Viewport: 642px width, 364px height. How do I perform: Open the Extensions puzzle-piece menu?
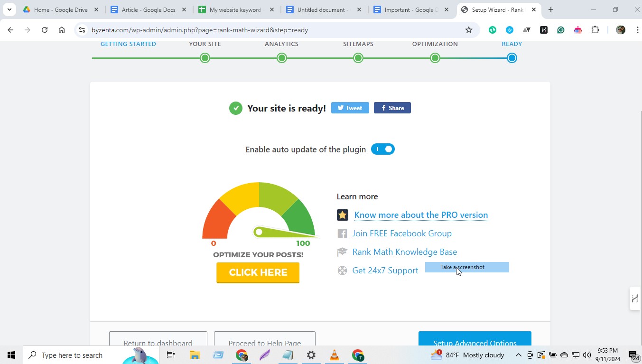(595, 30)
